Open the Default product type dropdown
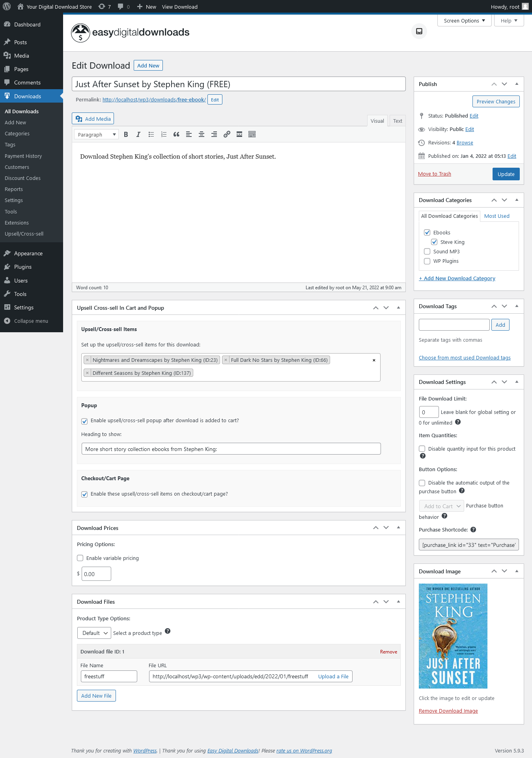 click(94, 633)
